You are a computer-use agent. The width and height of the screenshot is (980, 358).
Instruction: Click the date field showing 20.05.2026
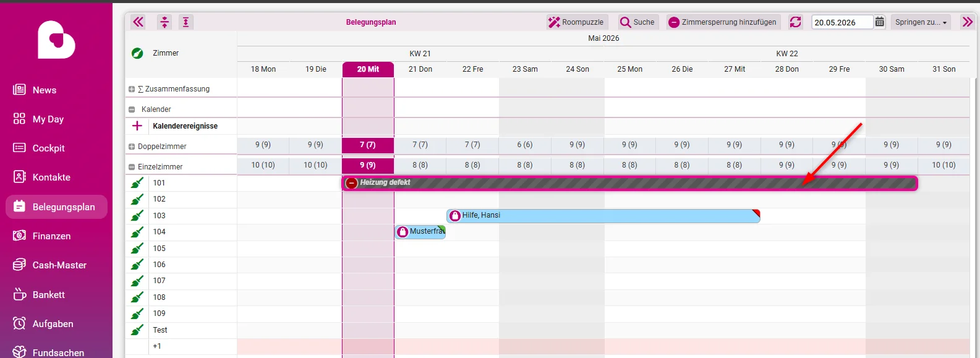point(842,22)
